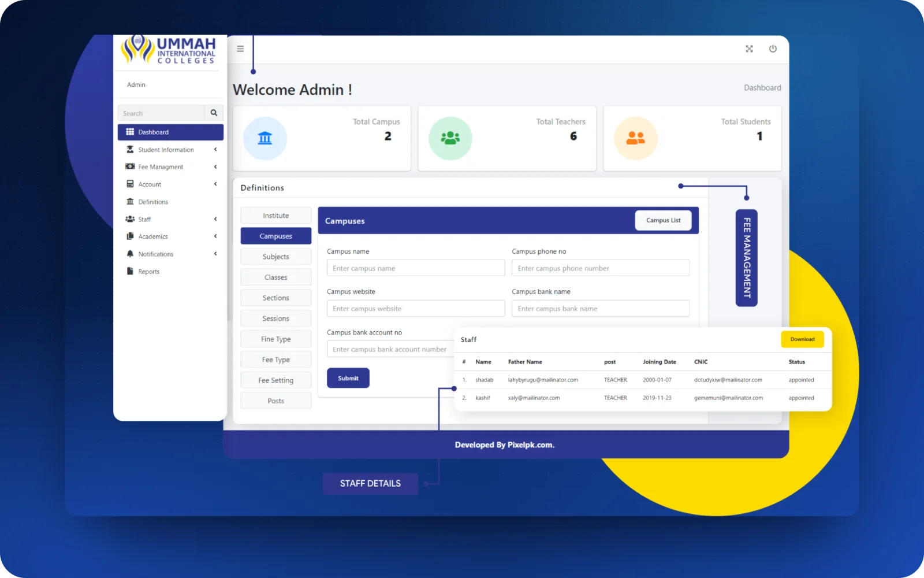Click staff name 'shadab'
This screenshot has width=924, height=578.
coord(484,380)
